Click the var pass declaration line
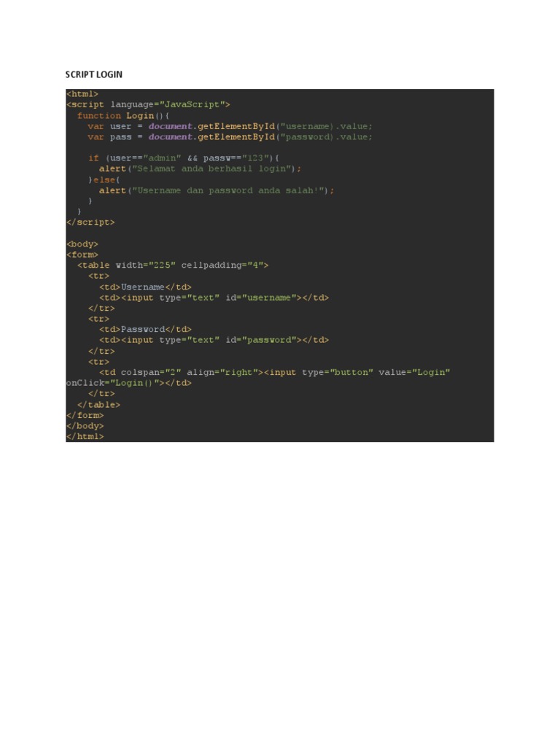This screenshot has width=560, height=747. [230, 136]
